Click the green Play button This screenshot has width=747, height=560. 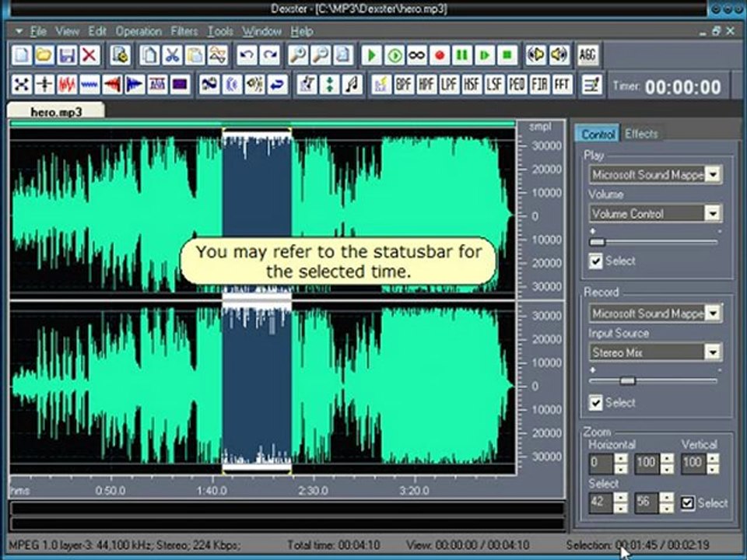coord(371,55)
